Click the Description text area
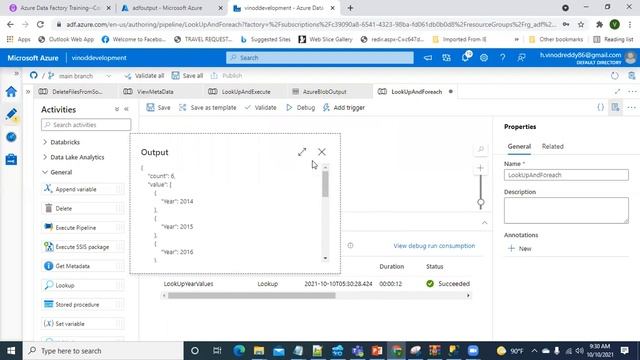Screen dimensions: 640x360 pos(566,210)
